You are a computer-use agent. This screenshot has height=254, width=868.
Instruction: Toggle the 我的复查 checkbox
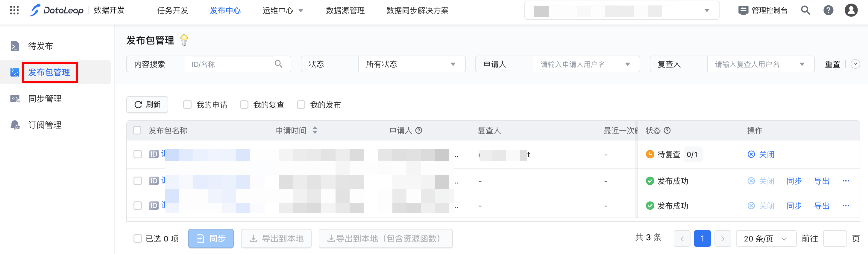tap(244, 105)
